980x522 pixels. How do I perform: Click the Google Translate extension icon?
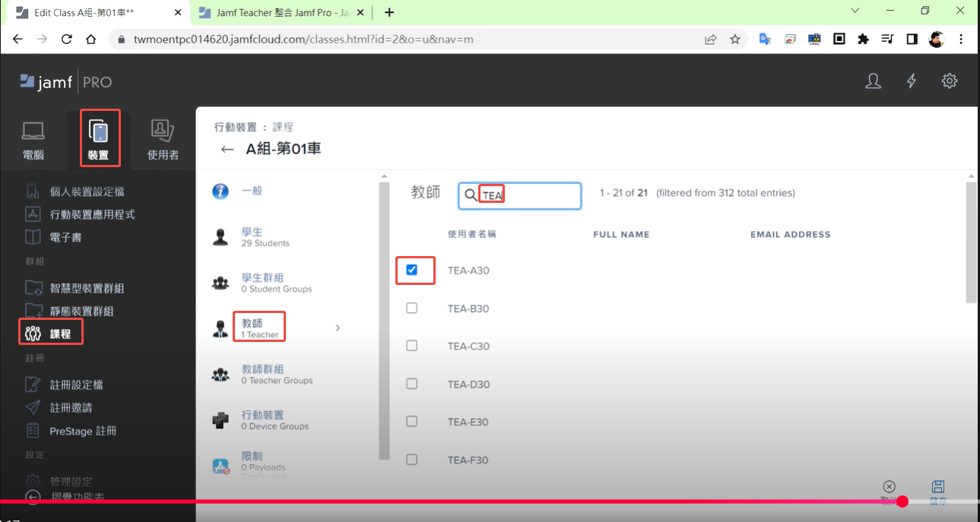[766, 39]
